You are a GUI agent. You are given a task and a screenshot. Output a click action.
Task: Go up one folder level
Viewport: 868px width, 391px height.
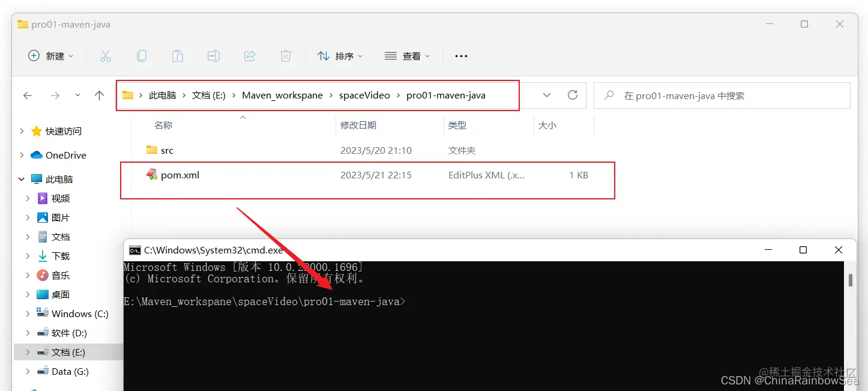coord(100,95)
